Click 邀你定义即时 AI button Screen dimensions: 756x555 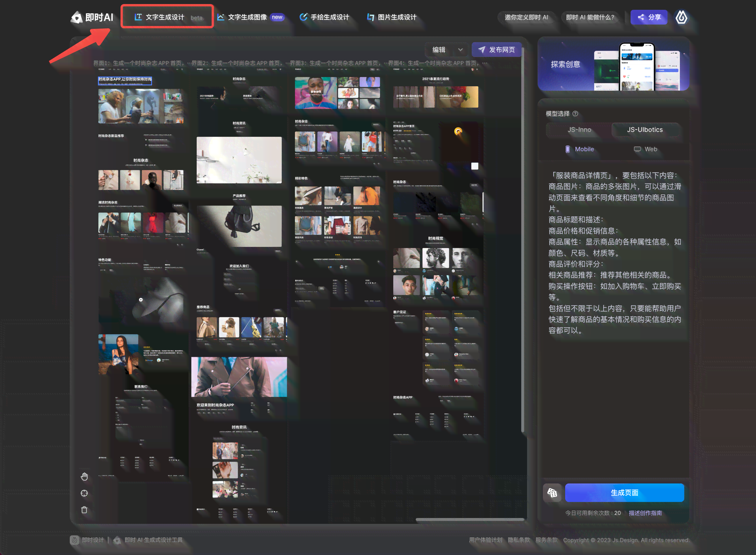pyautogui.click(x=526, y=17)
